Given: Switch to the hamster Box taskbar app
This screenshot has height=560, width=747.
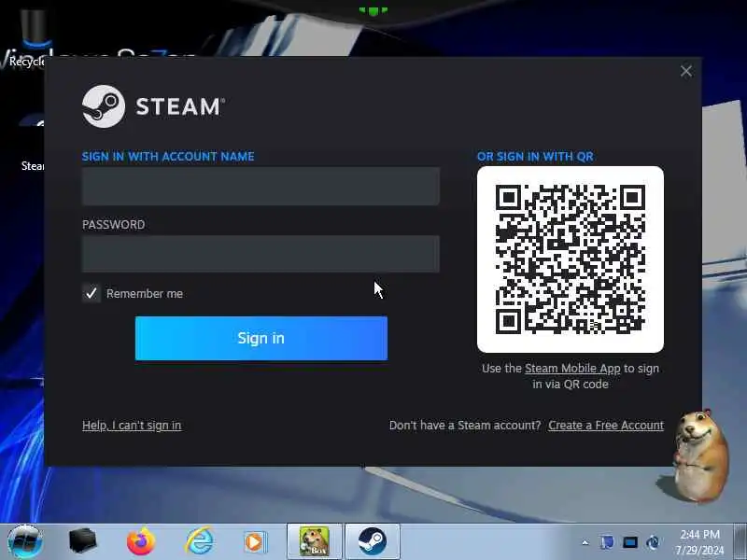Looking at the screenshot, I should point(315,541).
